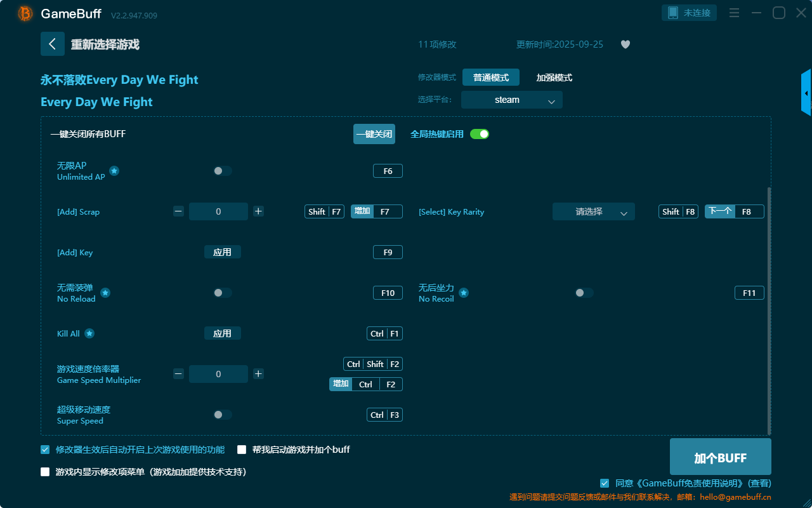Click 增加 Ctrl F2 hotkey box
This screenshot has width=812, height=508.
[x=366, y=384]
